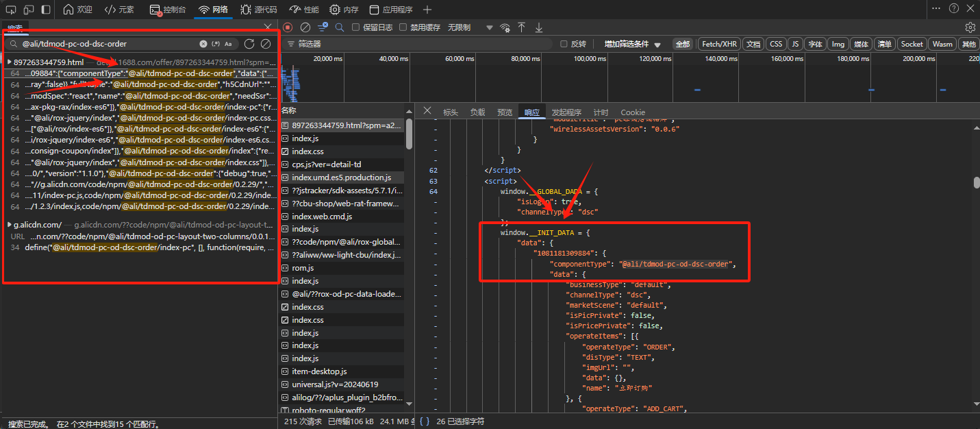Click the network search magnifier icon
This screenshot has height=429, width=980.
(x=339, y=27)
